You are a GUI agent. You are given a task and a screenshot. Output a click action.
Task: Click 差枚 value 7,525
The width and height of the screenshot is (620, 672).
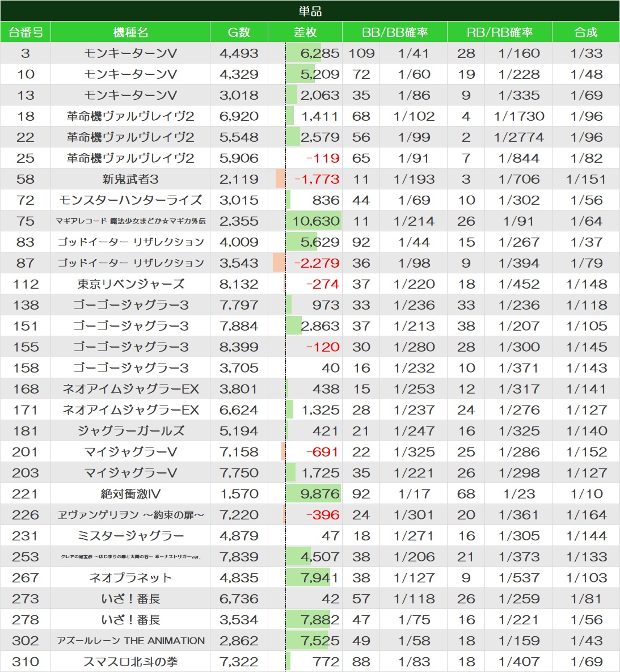pyautogui.click(x=320, y=641)
